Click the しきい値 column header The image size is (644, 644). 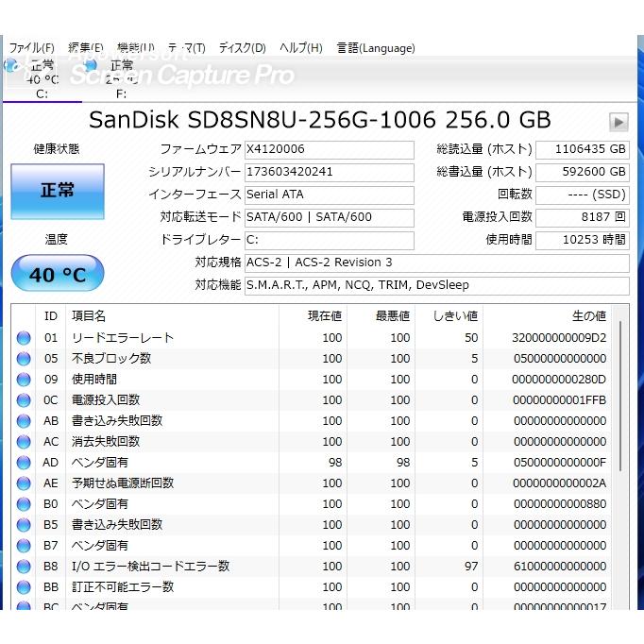(x=449, y=316)
